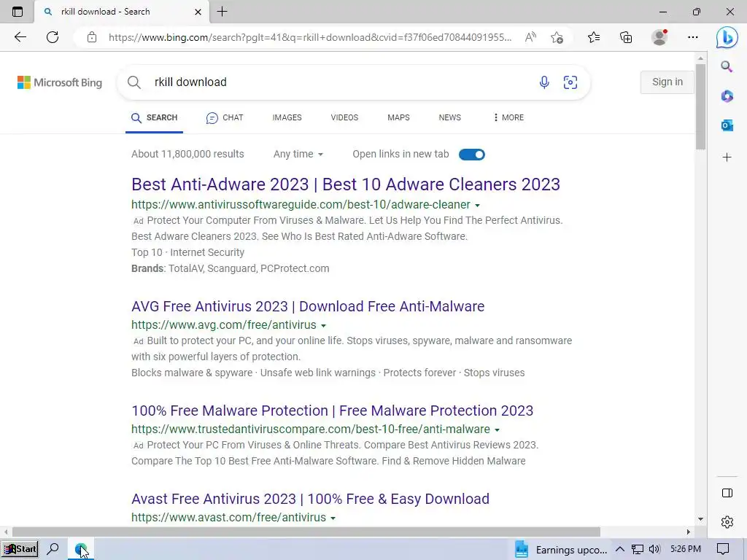This screenshot has width=747, height=560.
Task: Search by voice using microphone
Action: [544, 82]
